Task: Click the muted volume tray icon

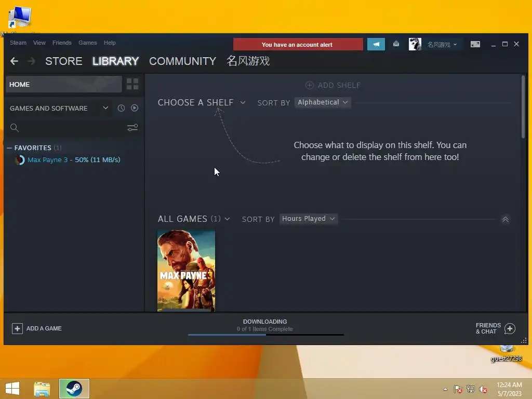Action: pos(483,389)
